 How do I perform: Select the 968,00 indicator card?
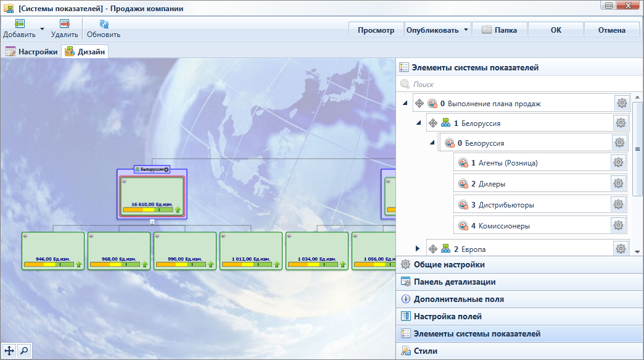click(x=119, y=251)
